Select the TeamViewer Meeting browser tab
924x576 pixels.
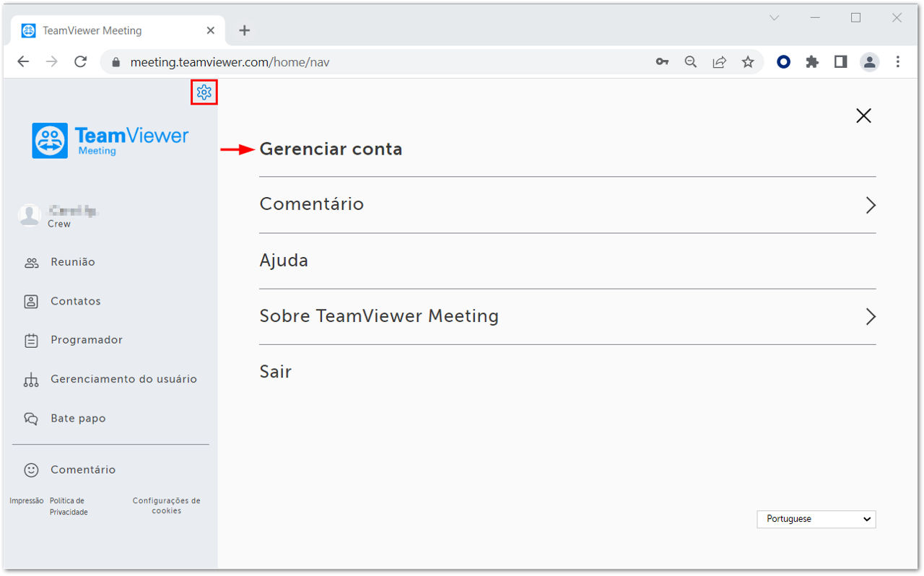click(118, 30)
